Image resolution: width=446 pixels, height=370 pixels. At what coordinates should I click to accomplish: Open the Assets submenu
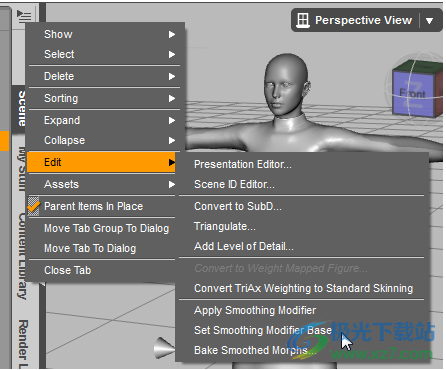pos(101,184)
